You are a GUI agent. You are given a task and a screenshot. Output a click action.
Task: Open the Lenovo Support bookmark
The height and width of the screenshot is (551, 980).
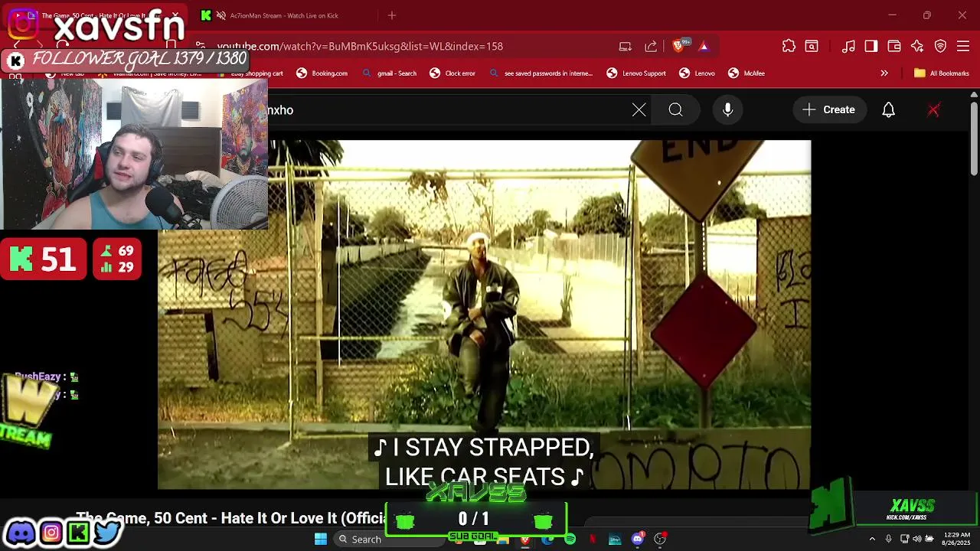pos(636,73)
